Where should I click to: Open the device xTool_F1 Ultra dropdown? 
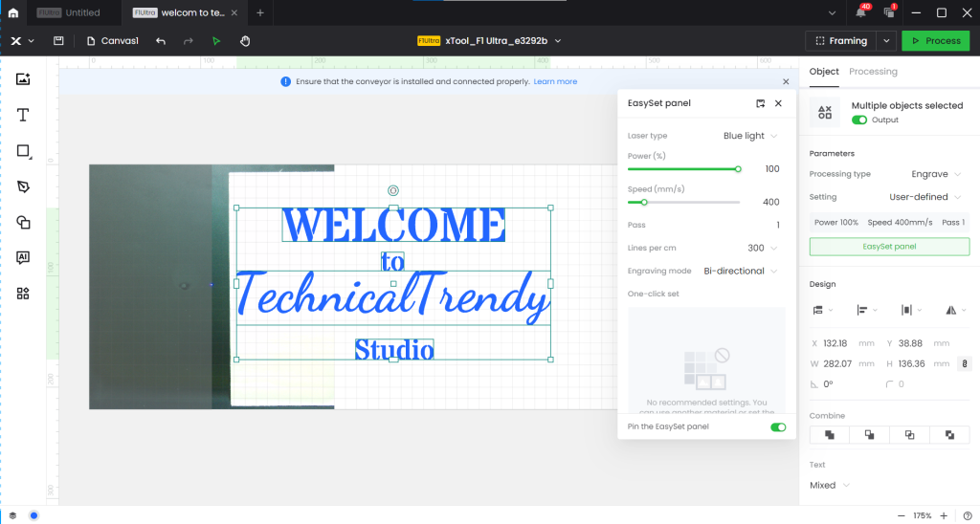489,40
